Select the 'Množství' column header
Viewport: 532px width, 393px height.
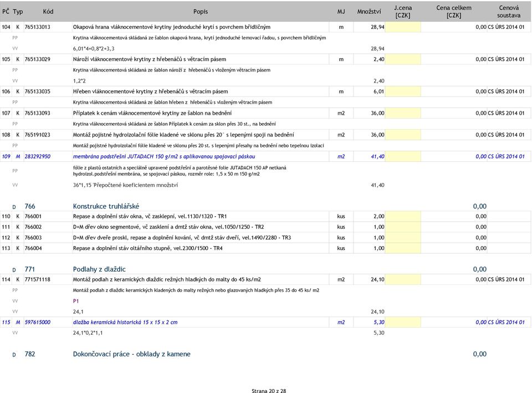[369, 12]
